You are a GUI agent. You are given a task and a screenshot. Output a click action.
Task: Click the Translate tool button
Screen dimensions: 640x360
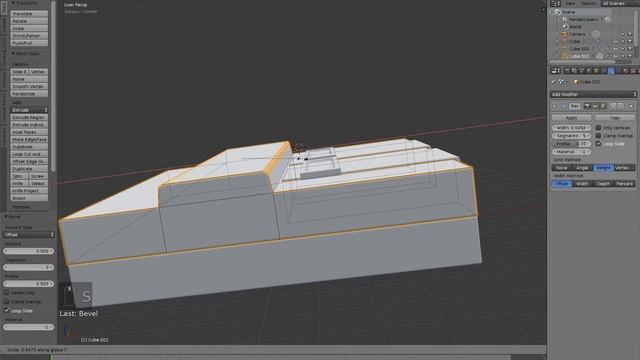coord(29,13)
